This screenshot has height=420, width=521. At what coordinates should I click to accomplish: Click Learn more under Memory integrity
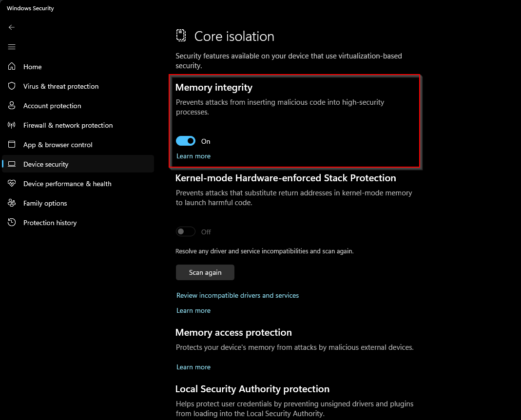(193, 156)
